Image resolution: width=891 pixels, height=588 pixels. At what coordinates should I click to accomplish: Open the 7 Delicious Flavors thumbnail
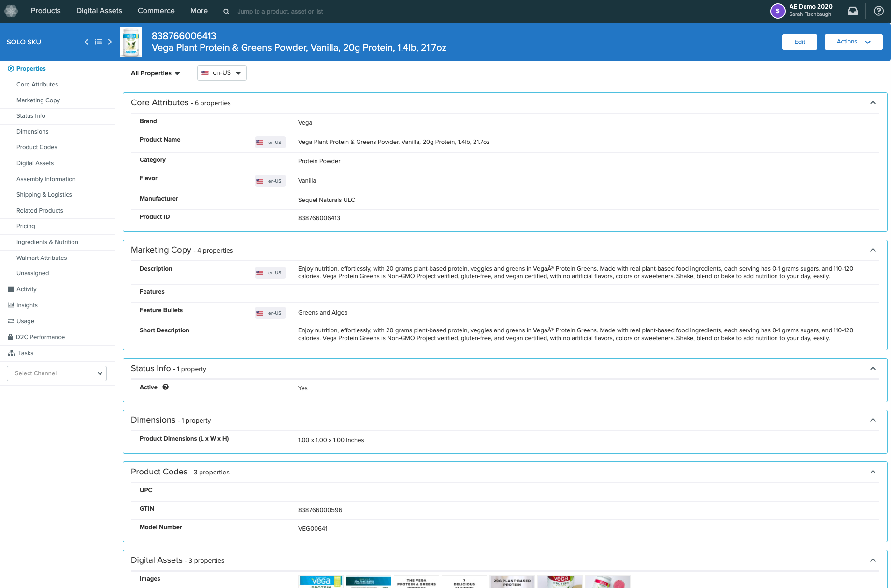(464, 582)
